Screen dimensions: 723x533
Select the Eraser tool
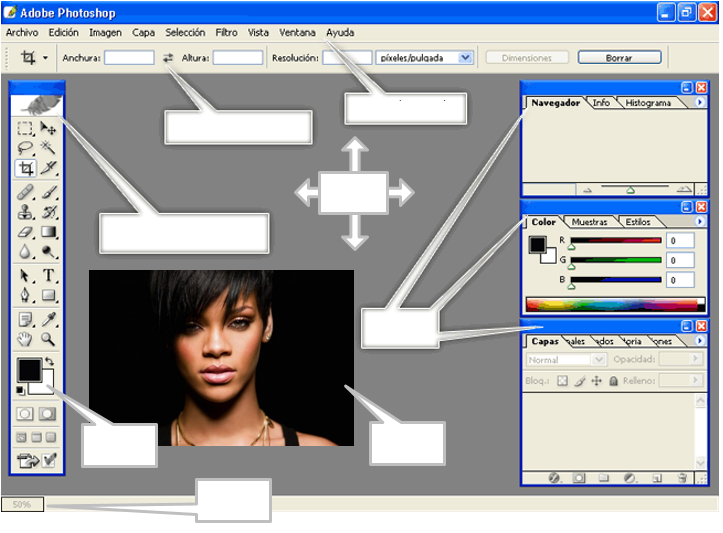[25, 232]
